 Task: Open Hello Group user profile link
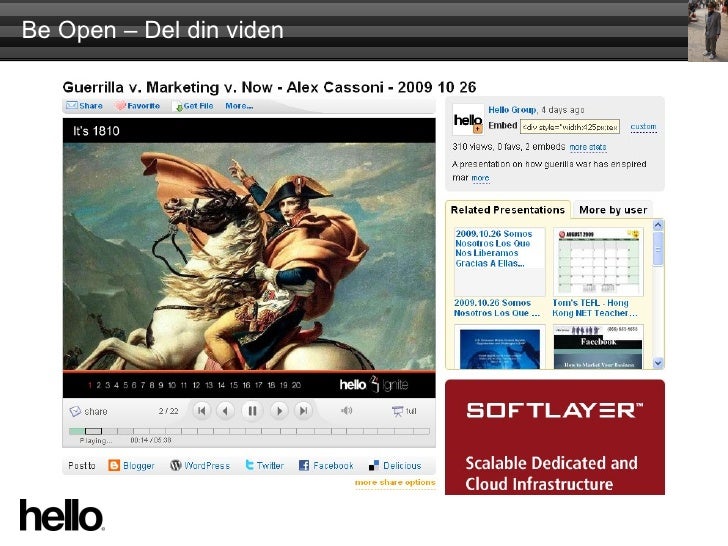point(512,110)
